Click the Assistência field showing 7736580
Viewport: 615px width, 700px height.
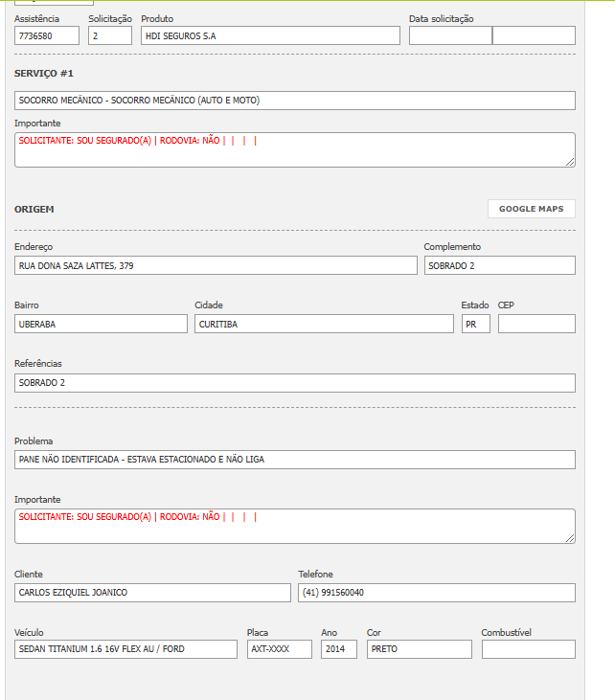pos(47,35)
